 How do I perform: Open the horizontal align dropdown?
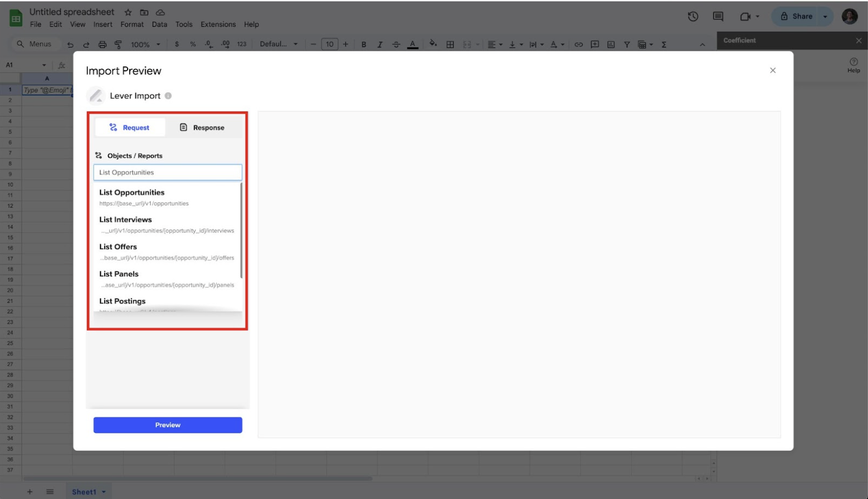(x=495, y=45)
